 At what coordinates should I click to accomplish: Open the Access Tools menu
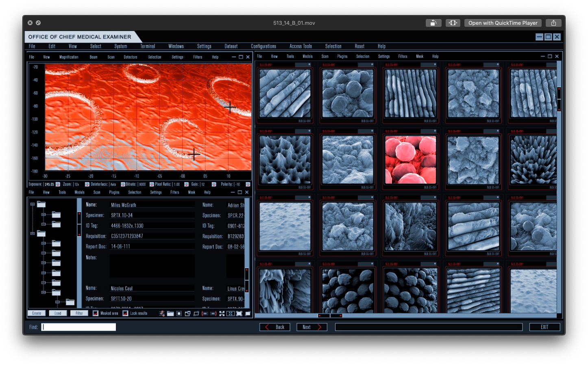[x=301, y=46]
